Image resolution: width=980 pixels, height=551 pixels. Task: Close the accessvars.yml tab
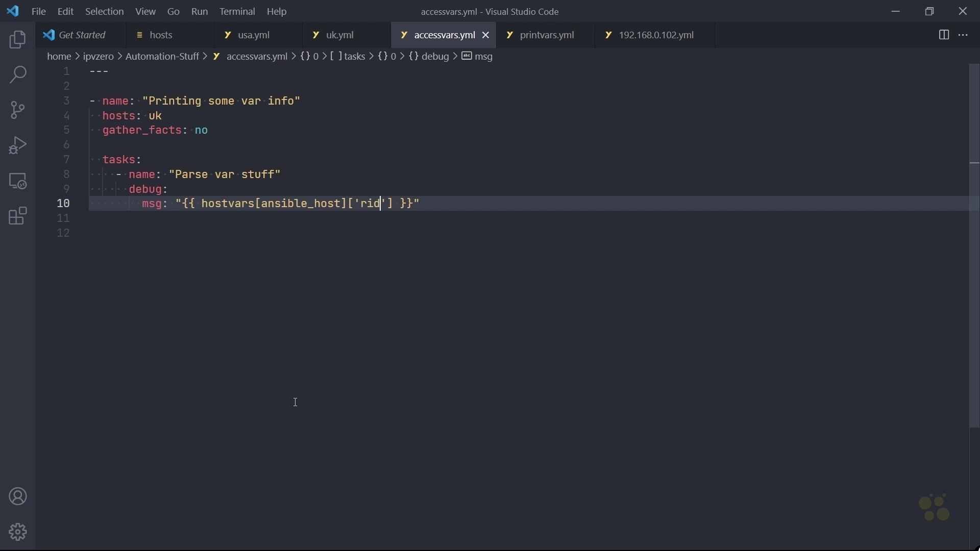(486, 35)
